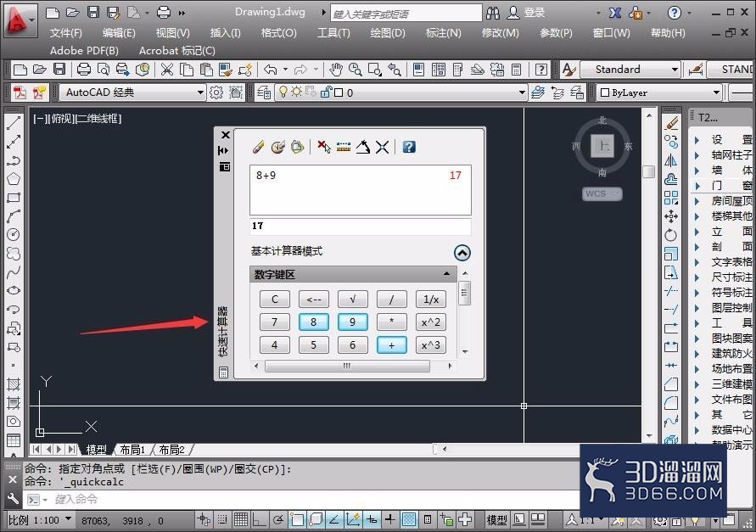Expand the 房间屋顶 tree item

(697, 200)
